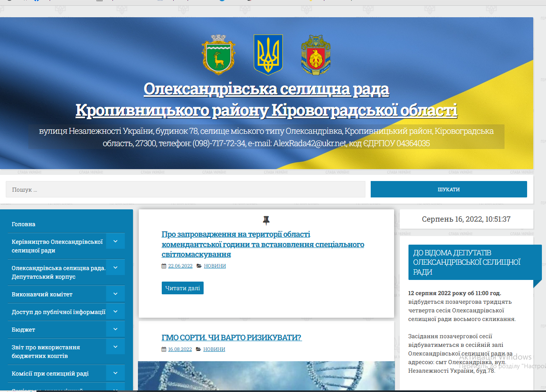This screenshot has width=546, height=392.
Task: Click folder icon in ГМО СОРТИ post meta
Action: pyautogui.click(x=198, y=349)
